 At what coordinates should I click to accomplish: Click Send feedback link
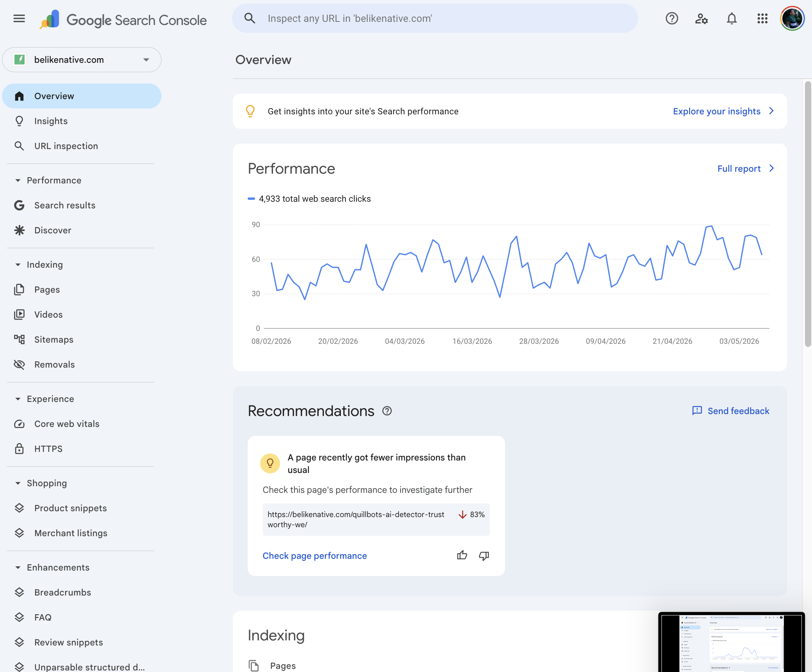(x=738, y=411)
